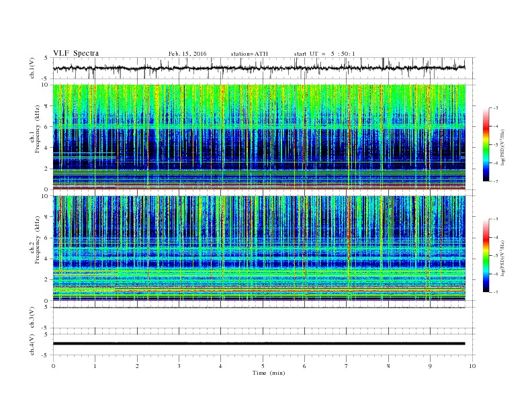Viewport: 532px width, 411px height.
Task: Click the ch.1 PSD color scale bar
Action: point(486,144)
